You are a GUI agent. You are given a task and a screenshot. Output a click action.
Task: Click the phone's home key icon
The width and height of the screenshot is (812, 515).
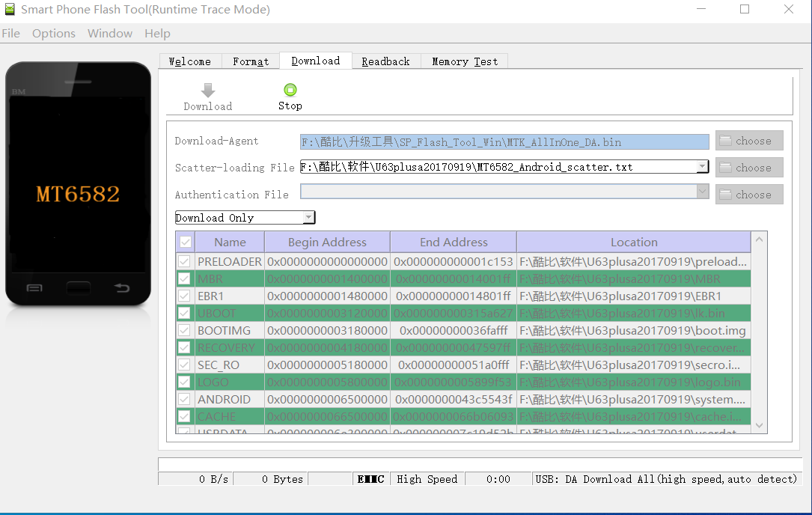(x=79, y=288)
